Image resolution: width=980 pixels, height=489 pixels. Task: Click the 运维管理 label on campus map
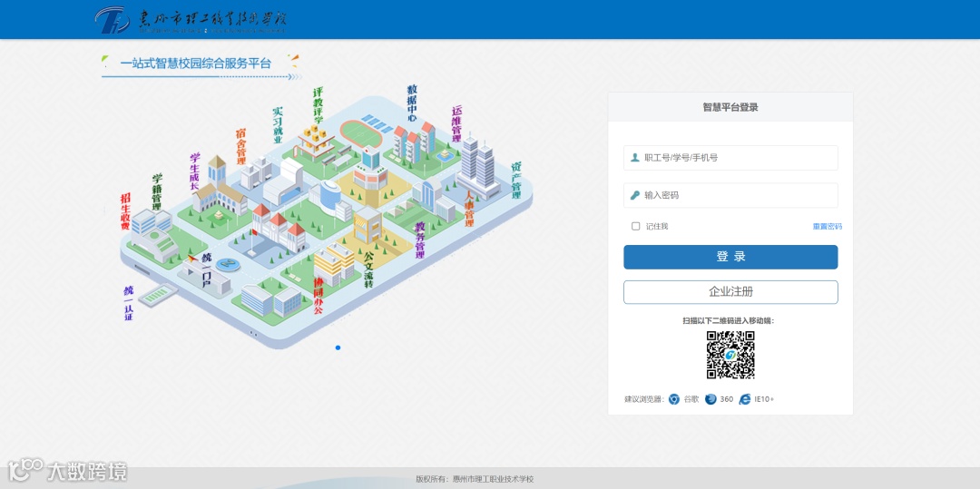click(456, 123)
